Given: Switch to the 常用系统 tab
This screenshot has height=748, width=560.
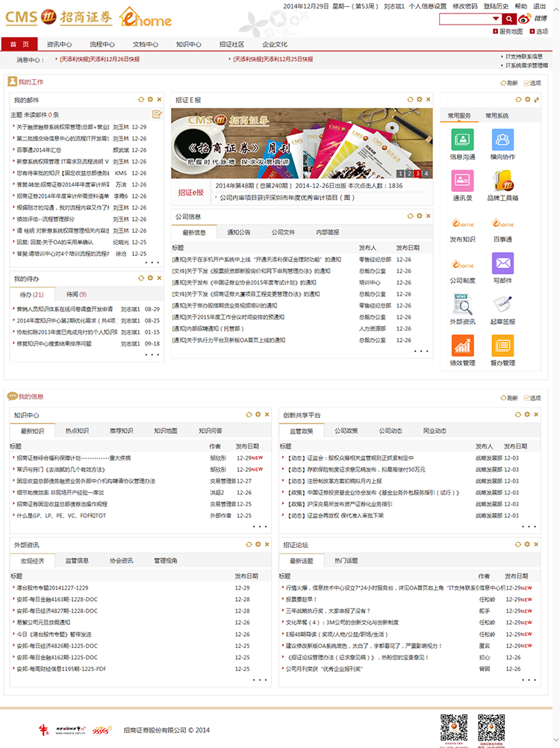Looking at the screenshot, I should (x=497, y=116).
